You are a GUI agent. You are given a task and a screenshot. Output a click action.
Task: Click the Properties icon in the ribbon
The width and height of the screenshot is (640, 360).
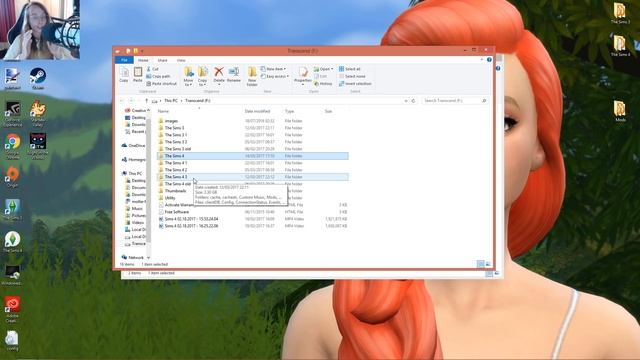[303, 72]
